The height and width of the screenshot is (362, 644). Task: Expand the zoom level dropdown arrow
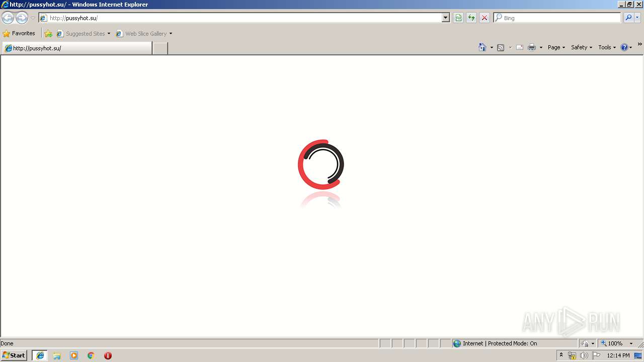tap(631, 343)
